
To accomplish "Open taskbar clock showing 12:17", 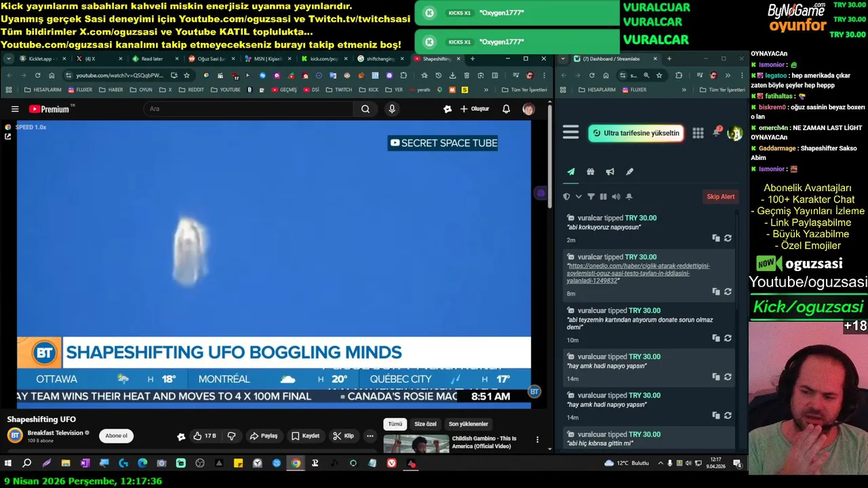I will coord(715,464).
